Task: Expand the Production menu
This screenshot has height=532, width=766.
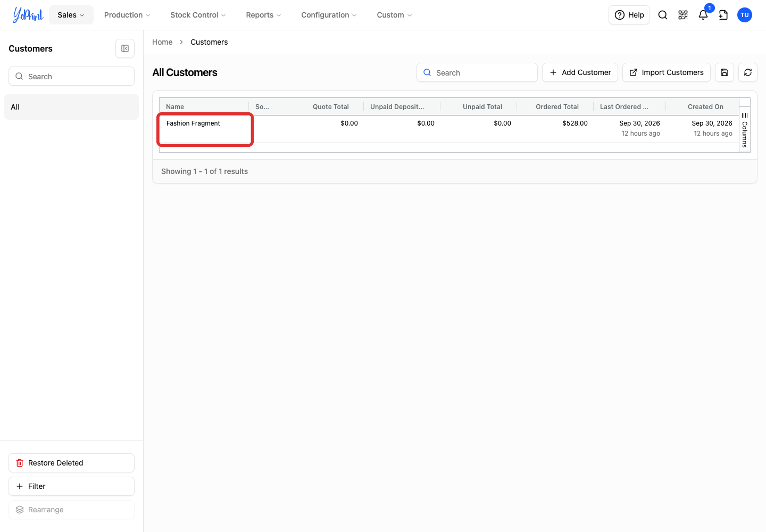Action: [127, 15]
